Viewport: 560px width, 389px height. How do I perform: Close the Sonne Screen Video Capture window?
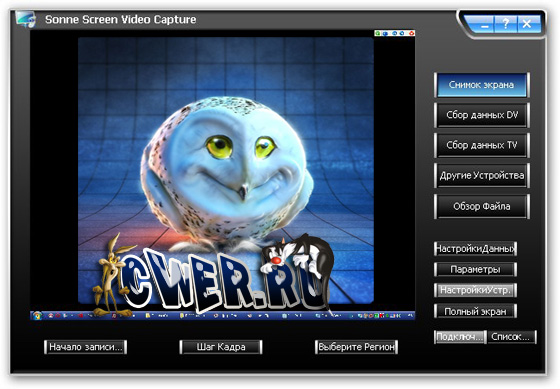(x=528, y=24)
